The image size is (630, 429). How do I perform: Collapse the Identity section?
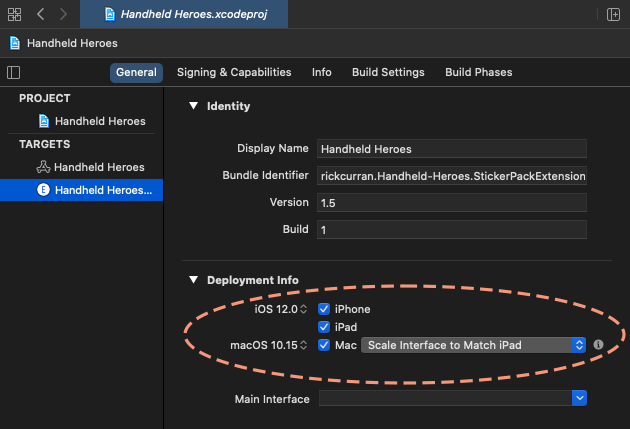[194, 106]
